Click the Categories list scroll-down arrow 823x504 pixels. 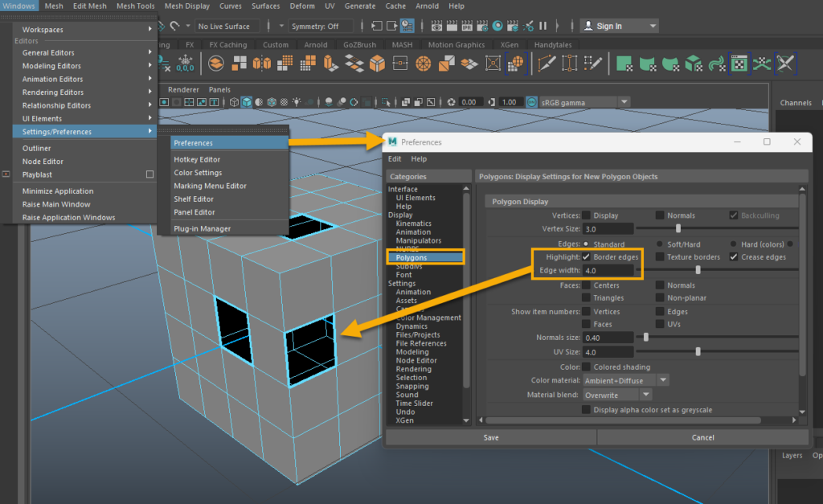coord(466,420)
